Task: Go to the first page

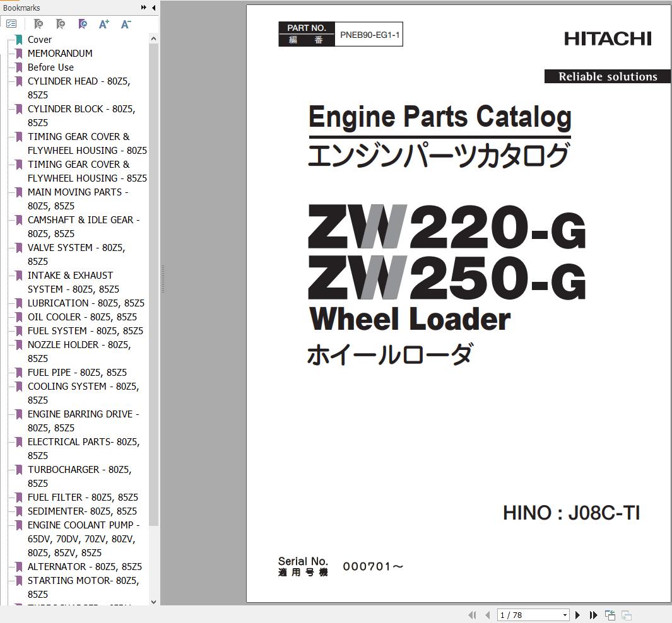Action: point(472,615)
